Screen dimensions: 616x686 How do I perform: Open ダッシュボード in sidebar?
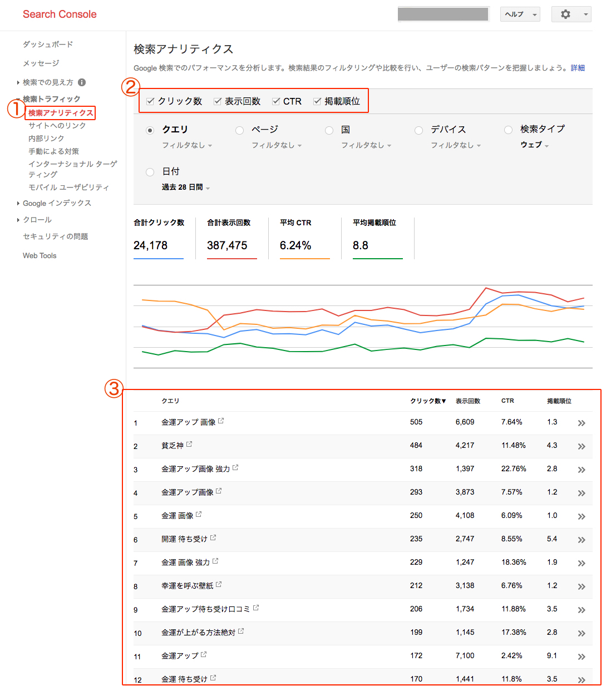pos(48,45)
